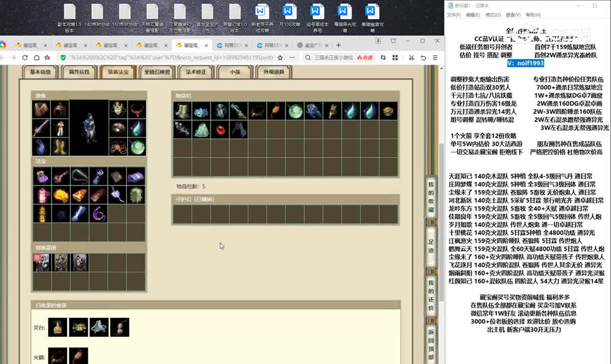This screenshot has height=364, width=611.
Task: Select the equipped red necklace item
Action: point(137,109)
